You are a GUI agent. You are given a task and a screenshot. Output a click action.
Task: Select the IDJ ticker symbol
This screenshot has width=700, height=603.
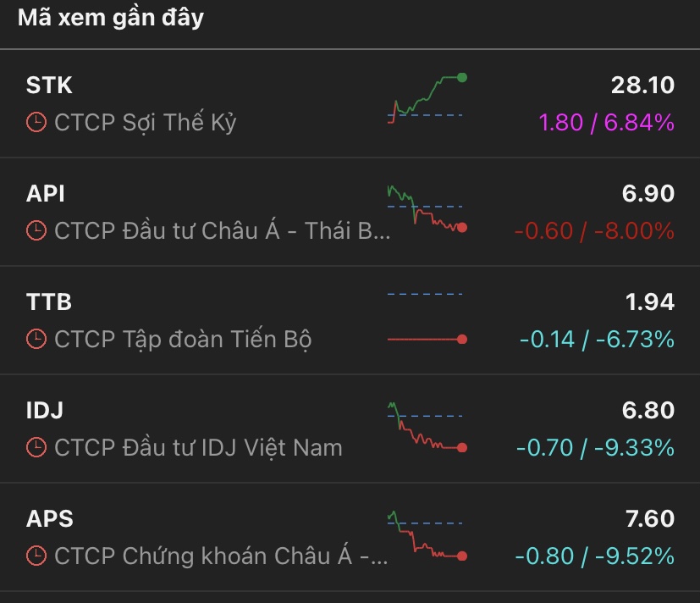(x=45, y=411)
